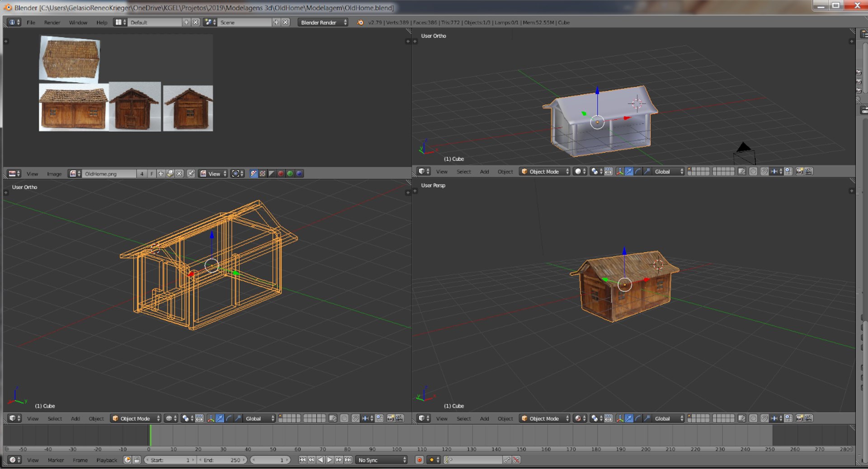Open the Marker menu in timeline
The height and width of the screenshot is (469, 868).
[56, 460]
